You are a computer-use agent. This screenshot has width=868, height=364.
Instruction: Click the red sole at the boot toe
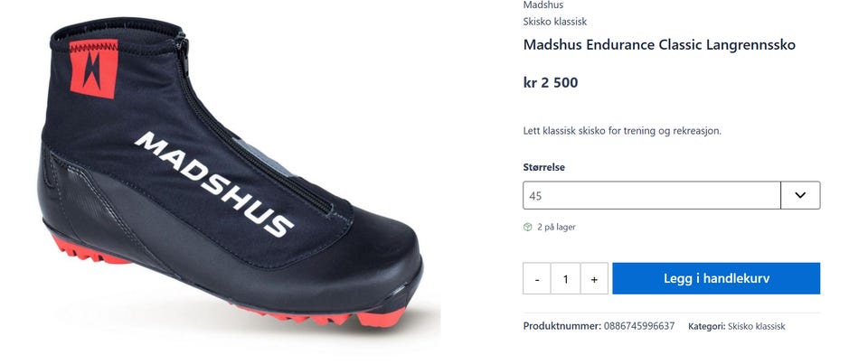[381, 318]
